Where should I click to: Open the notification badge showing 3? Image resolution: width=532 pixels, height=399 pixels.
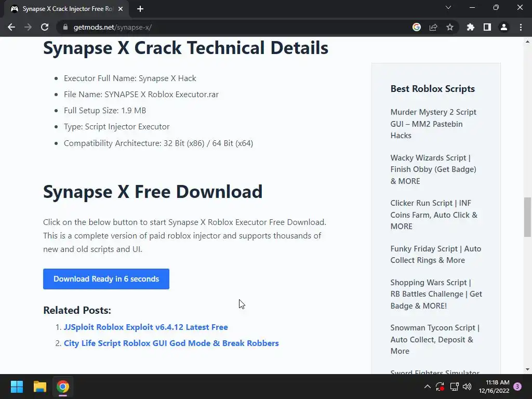[517, 387]
